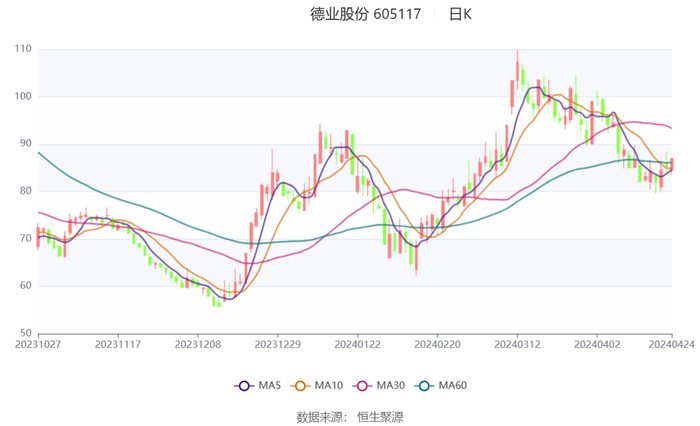Select the 20231117 date axis label
This screenshot has height=426, width=700.
point(117,344)
